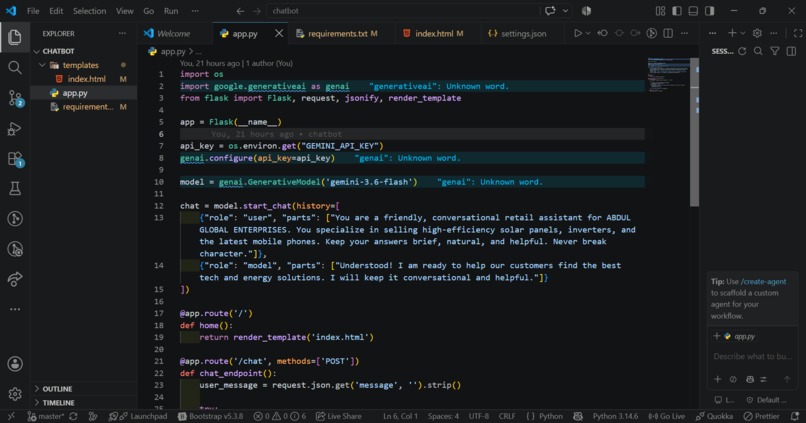Click the synchronize changes icon in status bar
The image size is (806, 423).
(74, 416)
